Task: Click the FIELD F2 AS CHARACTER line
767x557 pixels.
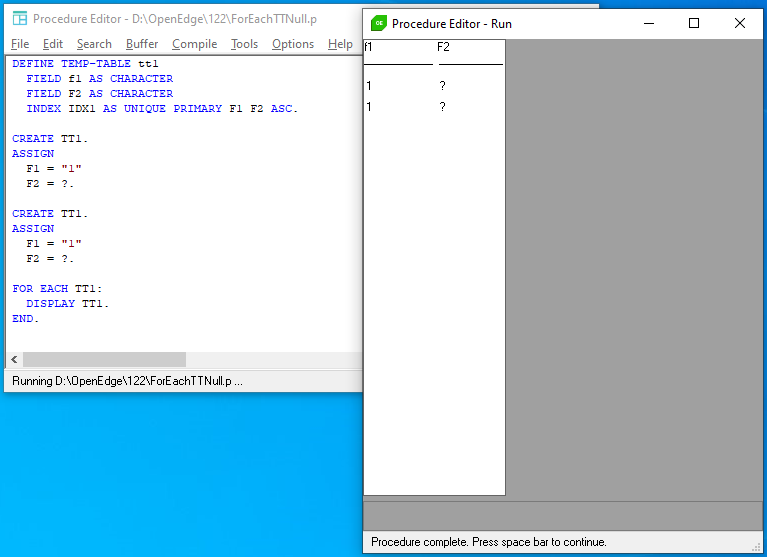Action: pyautogui.click(x=99, y=93)
